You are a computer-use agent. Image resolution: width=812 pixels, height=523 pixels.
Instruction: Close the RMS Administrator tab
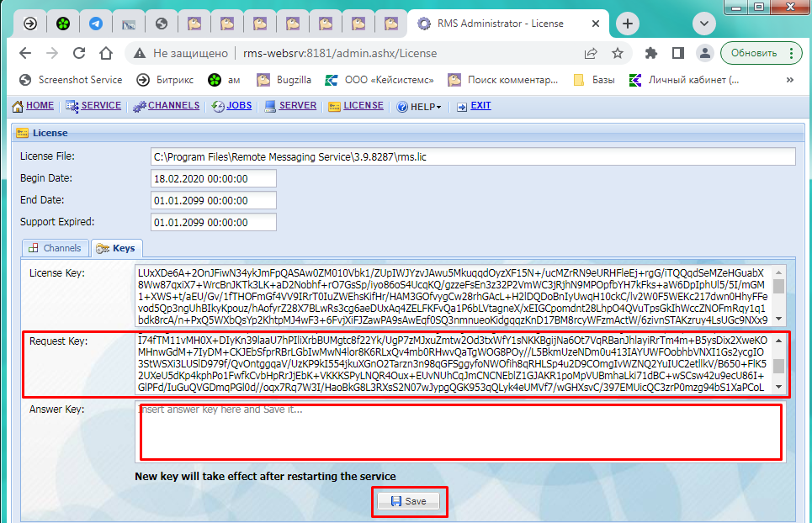(x=596, y=24)
